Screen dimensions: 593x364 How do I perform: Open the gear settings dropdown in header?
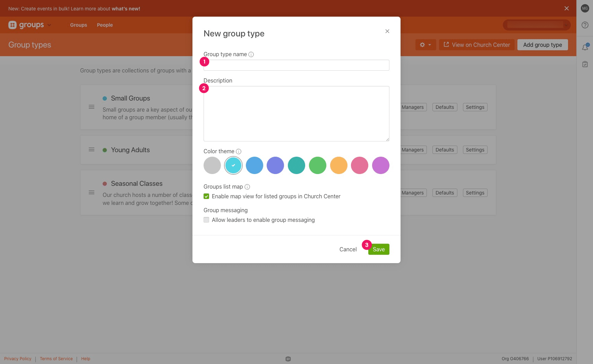426,45
